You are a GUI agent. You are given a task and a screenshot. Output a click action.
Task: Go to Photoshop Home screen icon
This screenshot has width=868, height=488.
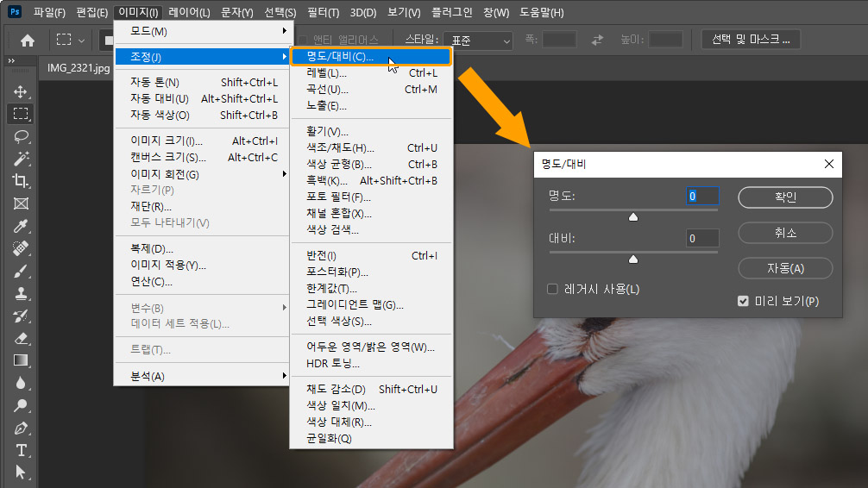pyautogui.click(x=27, y=41)
